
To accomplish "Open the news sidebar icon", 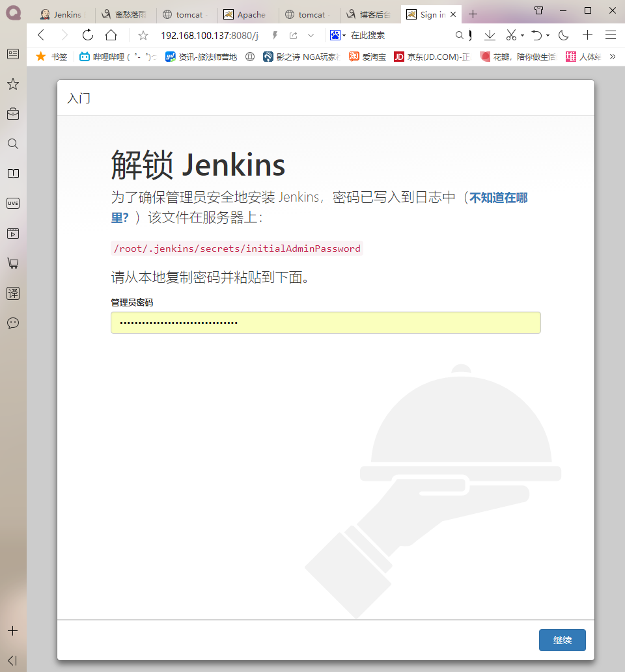I will point(13,54).
